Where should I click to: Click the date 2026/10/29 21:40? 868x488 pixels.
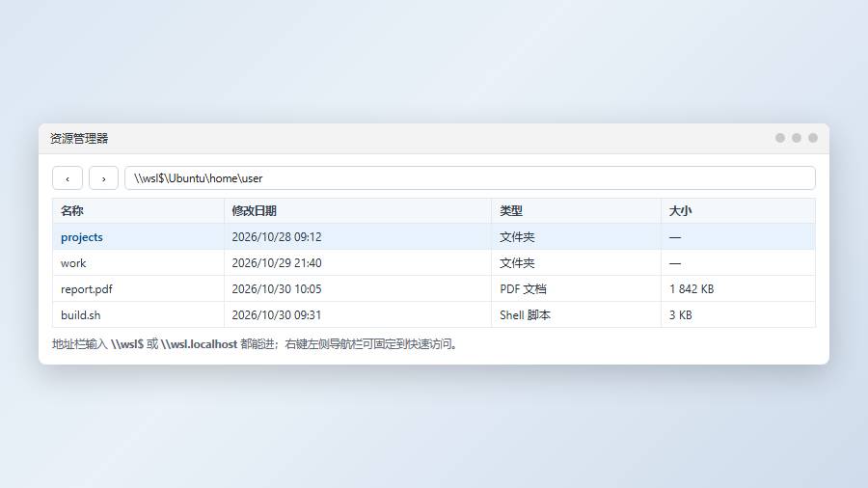pyautogui.click(x=277, y=263)
